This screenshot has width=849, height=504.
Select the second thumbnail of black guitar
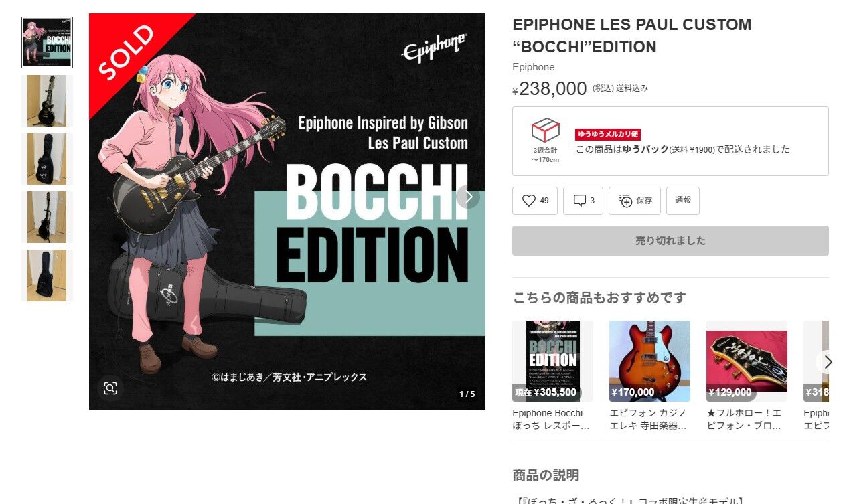coord(47,100)
